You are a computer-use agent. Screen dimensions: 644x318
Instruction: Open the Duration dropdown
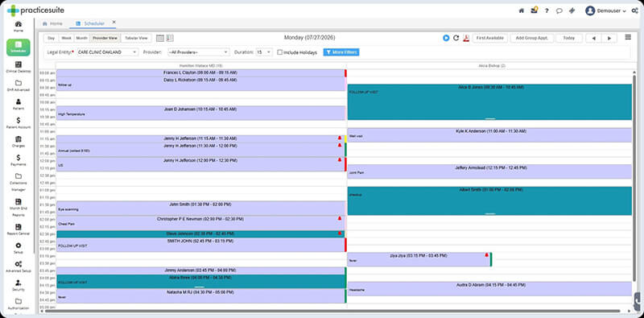click(264, 52)
